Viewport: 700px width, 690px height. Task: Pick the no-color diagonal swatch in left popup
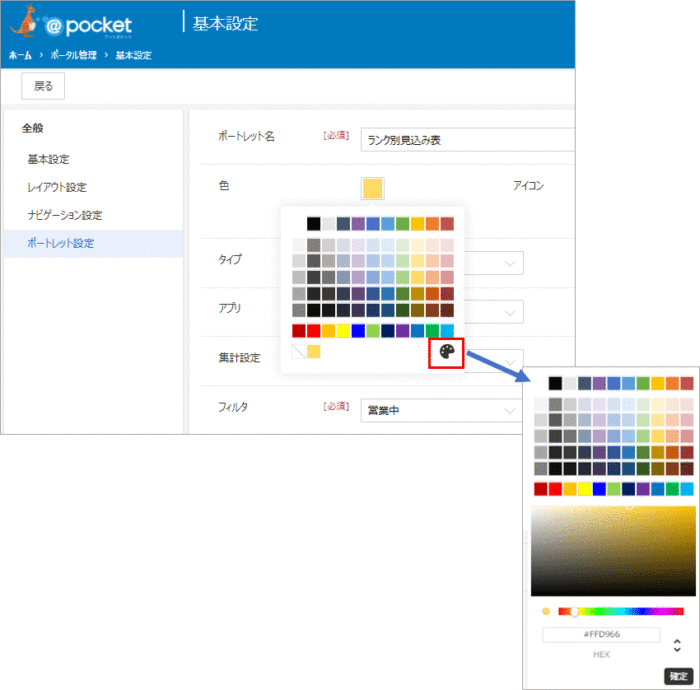coord(298,352)
